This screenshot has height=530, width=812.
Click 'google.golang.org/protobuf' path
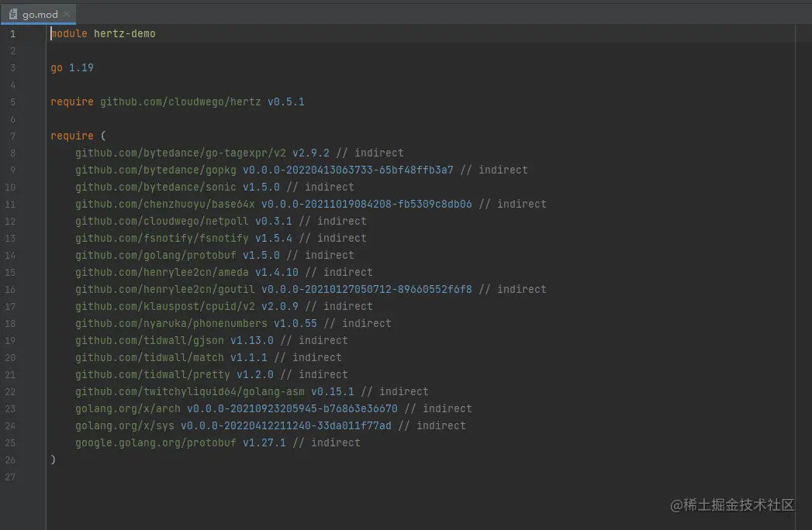pos(155,443)
